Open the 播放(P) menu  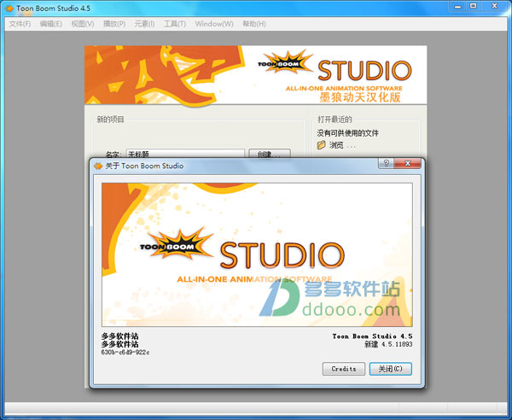point(114,24)
